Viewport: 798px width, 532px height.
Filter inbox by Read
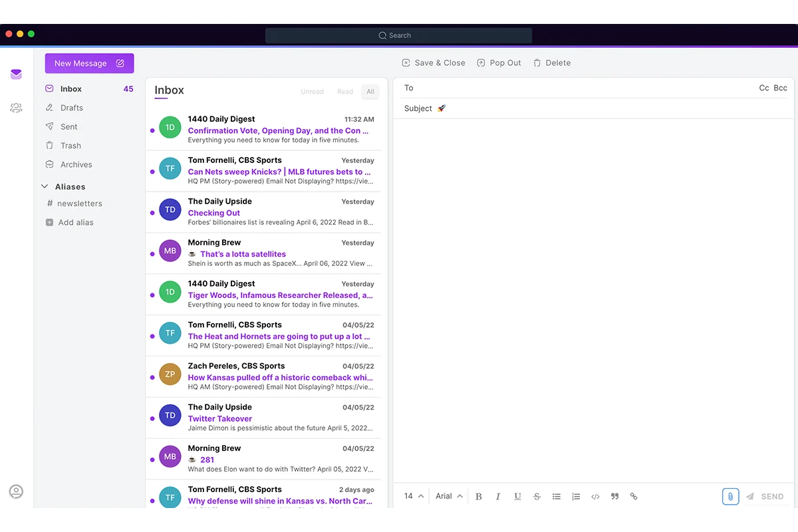tap(345, 92)
